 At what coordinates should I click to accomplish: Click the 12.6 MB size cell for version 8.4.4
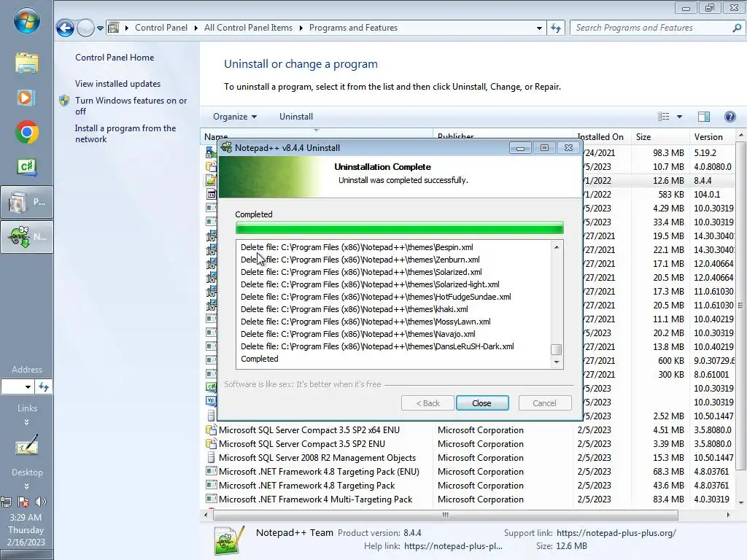point(668,181)
